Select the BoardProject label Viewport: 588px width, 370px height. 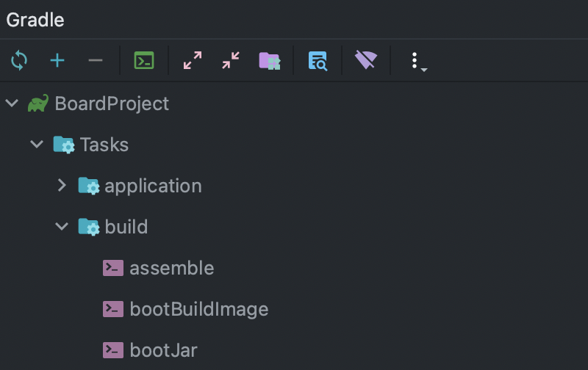[112, 104]
